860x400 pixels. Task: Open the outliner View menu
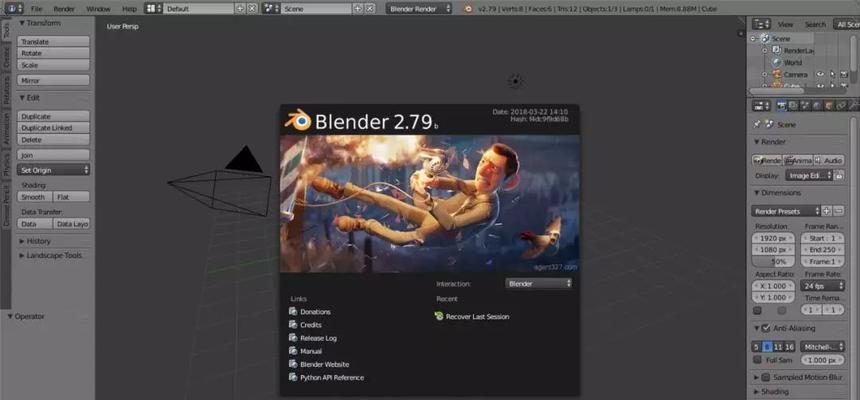(785, 24)
